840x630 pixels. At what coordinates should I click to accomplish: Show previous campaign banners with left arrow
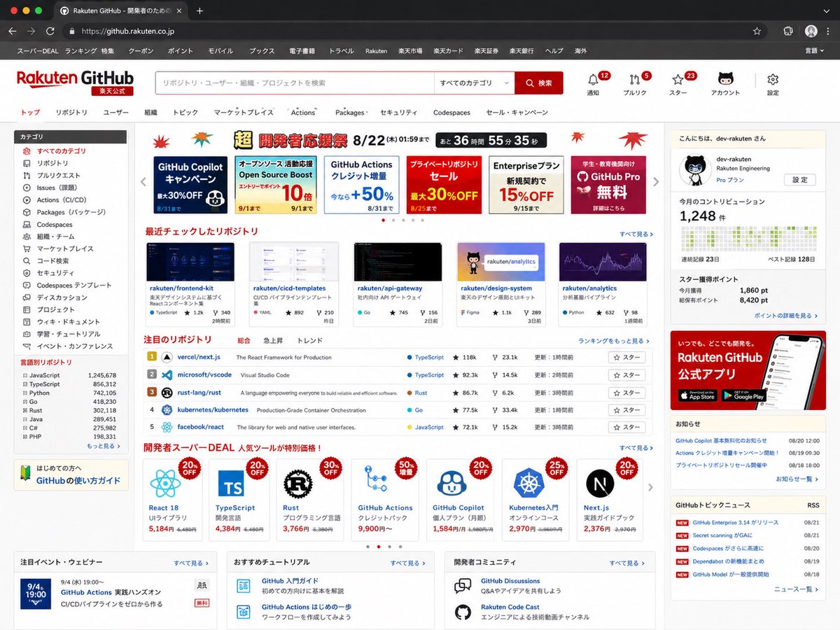(143, 182)
